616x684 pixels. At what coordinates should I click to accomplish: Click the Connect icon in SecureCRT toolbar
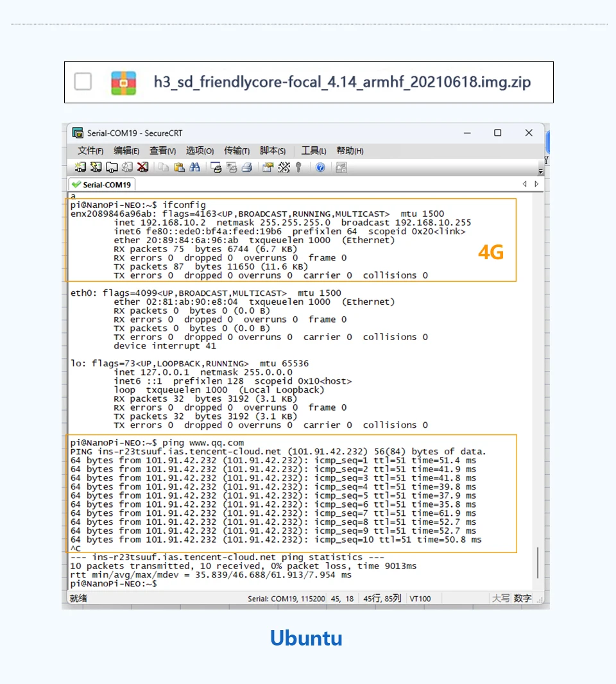(80, 167)
